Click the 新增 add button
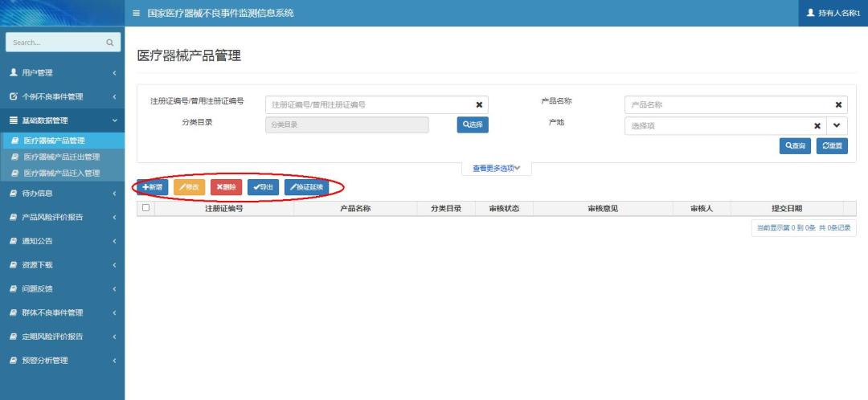Screen dimensions: 868x400 152,188
